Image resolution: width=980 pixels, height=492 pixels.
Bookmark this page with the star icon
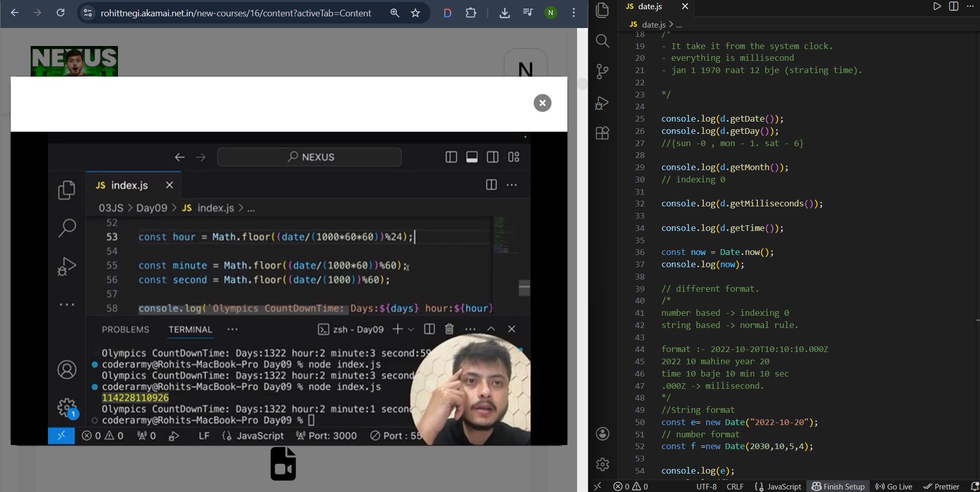[x=416, y=13]
